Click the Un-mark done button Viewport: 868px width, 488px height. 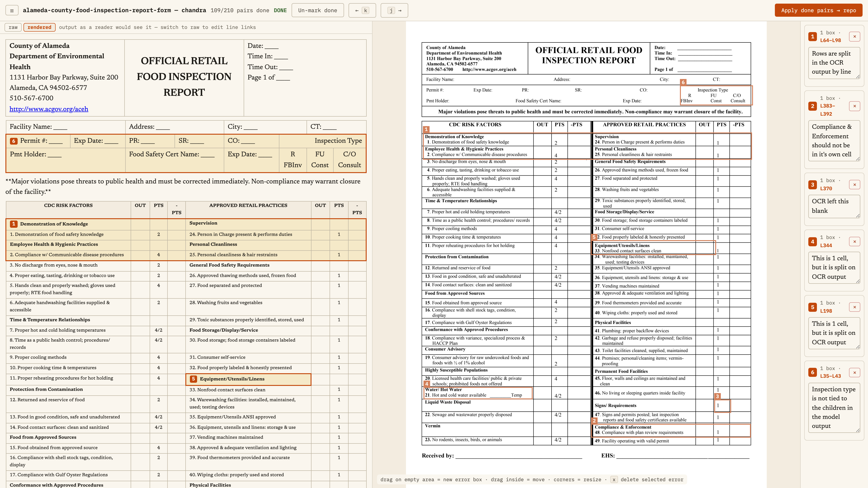pos(317,10)
